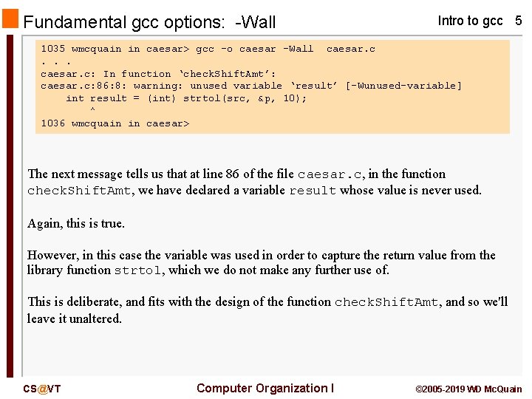Click the slide number 5
This screenshot has width=532, height=399.
pos(518,21)
